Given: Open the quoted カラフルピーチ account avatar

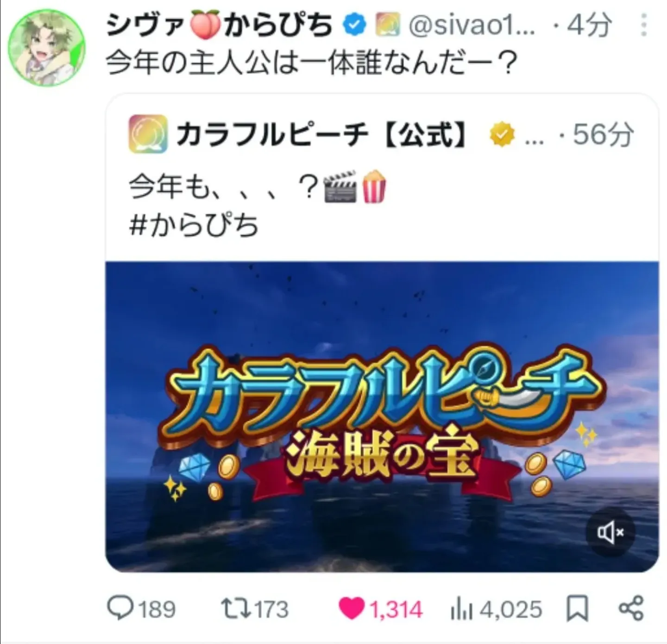Looking at the screenshot, I should (148, 134).
